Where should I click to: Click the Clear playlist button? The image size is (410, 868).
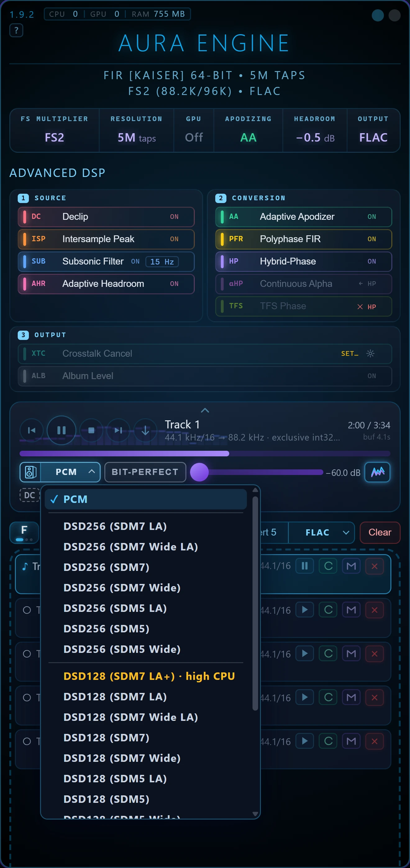pos(380,532)
